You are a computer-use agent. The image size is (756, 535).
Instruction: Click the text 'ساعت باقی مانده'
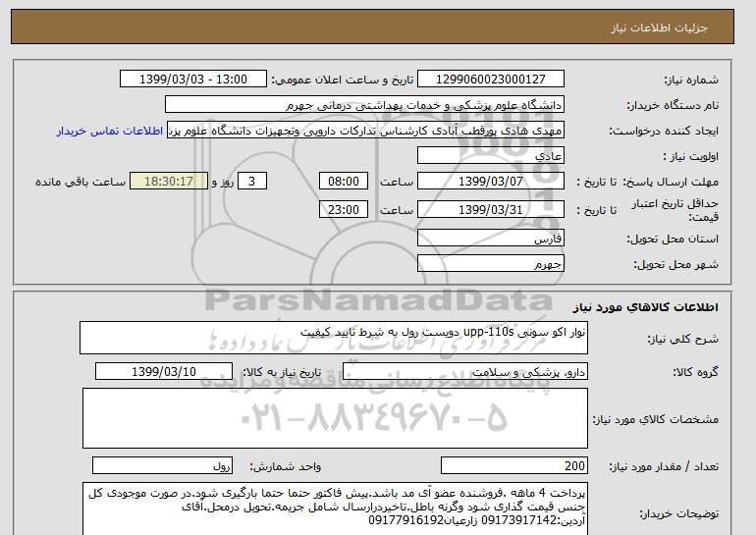81,182
